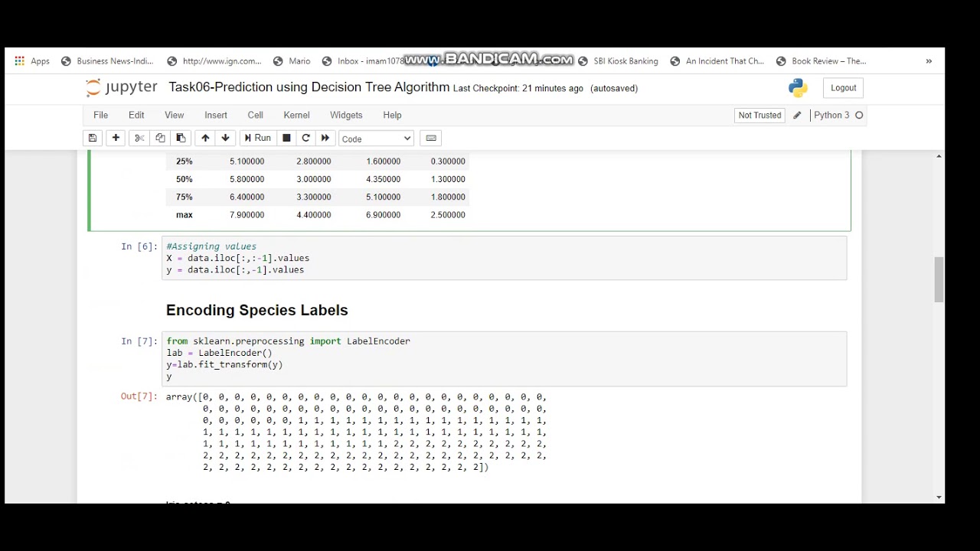
Task: Click into the In [7] LabelEncoder cell
Action: (x=504, y=359)
